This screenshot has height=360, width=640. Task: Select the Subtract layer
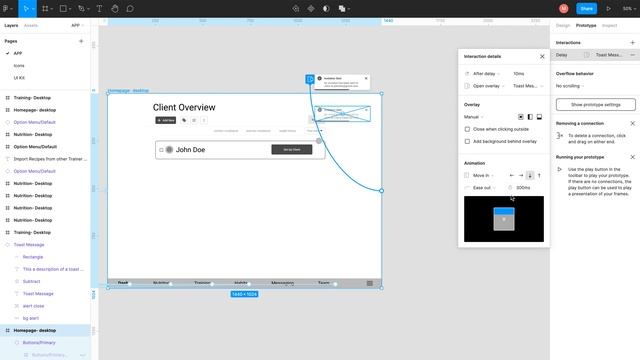[31, 282]
